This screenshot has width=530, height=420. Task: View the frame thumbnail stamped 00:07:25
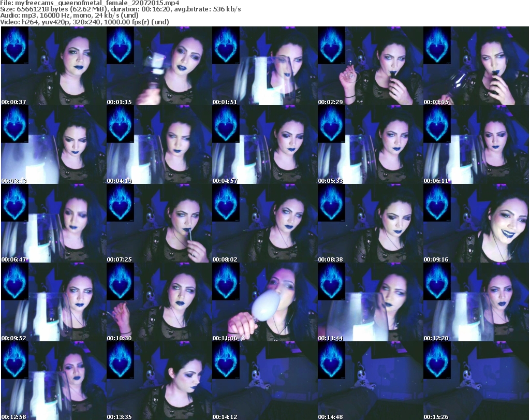159,224
